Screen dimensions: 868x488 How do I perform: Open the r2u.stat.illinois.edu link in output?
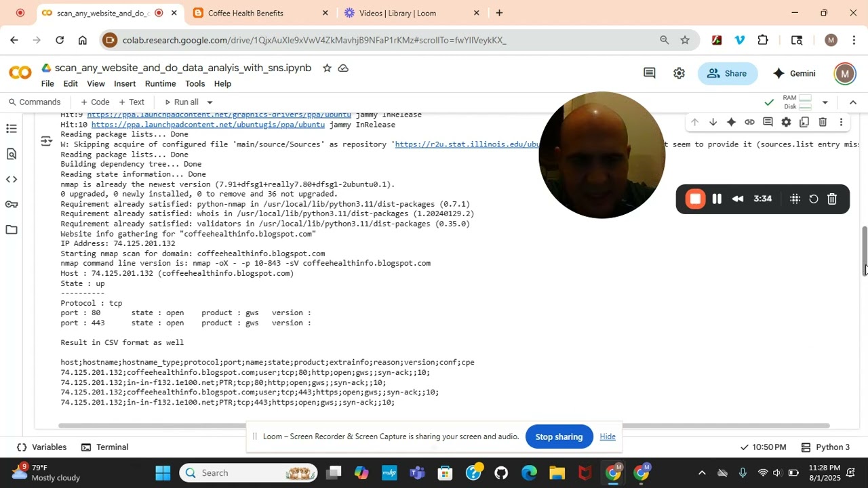point(467,144)
